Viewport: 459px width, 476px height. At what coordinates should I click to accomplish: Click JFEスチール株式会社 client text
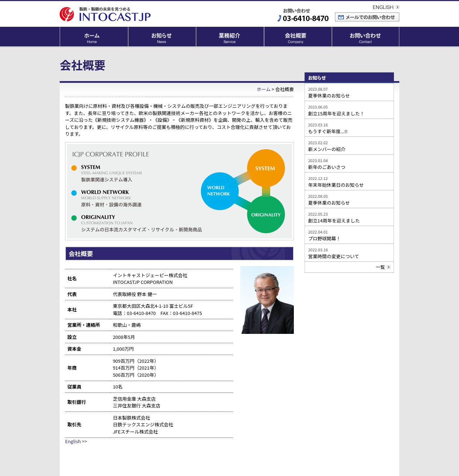click(135, 432)
